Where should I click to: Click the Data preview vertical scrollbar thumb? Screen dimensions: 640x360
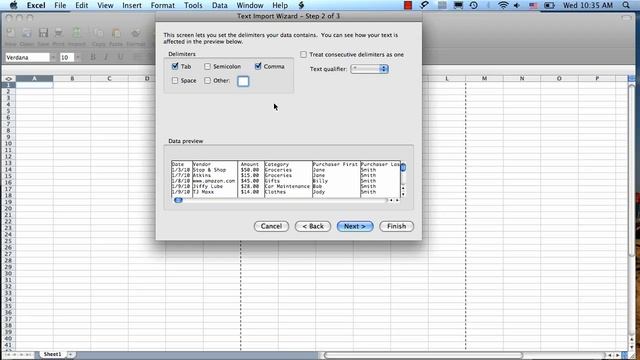click(403, 167)
